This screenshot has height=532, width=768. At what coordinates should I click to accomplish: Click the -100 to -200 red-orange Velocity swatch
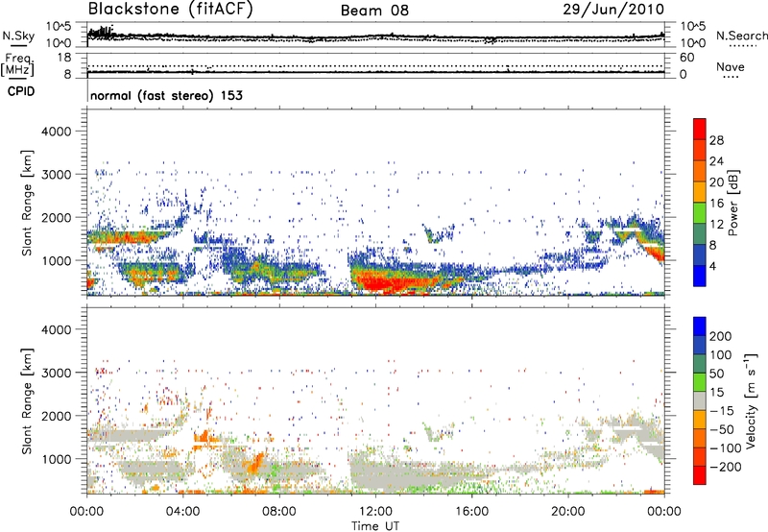700,456
